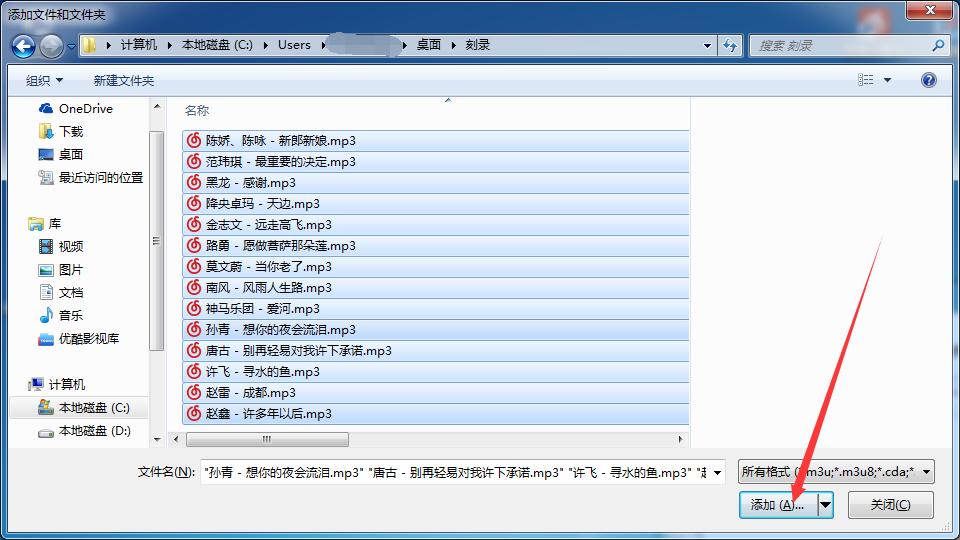The image size is (960, 540).
Task: Click the file list left scroll arrow
Action: (x=176, y=439)
